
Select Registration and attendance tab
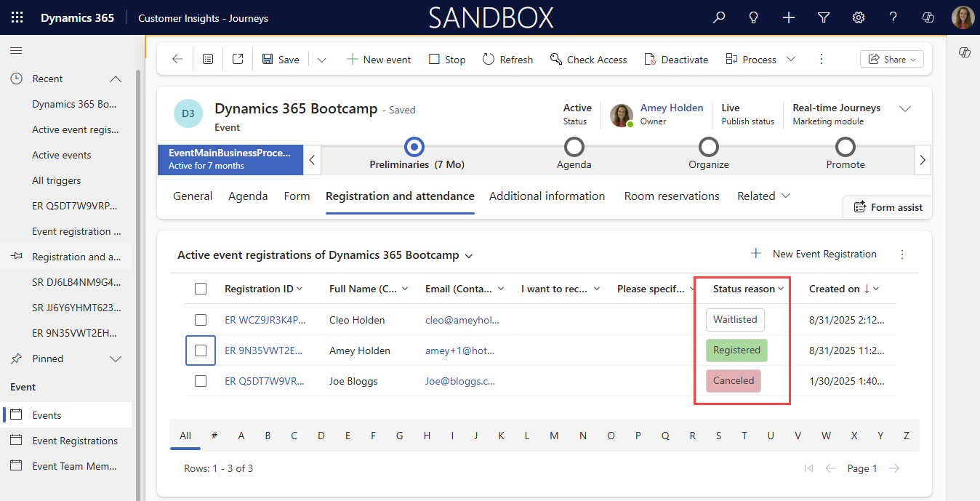coord(400,196)
